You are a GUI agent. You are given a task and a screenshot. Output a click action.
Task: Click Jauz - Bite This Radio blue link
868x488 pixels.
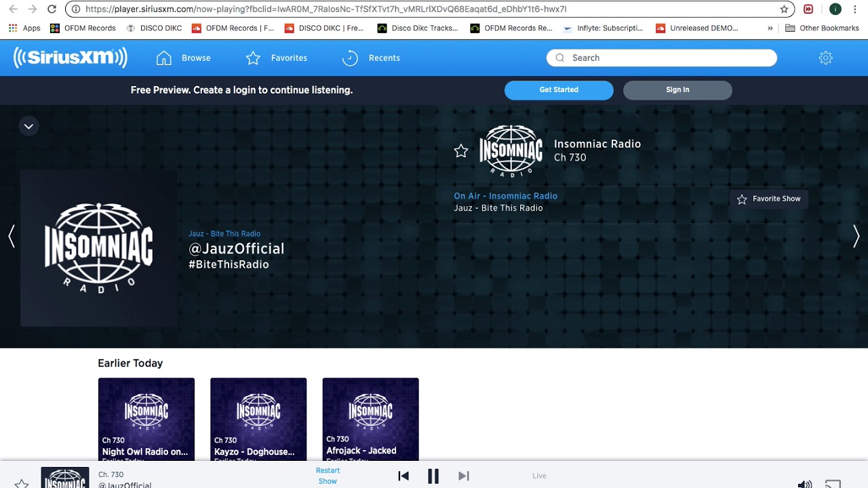(224, 233)
